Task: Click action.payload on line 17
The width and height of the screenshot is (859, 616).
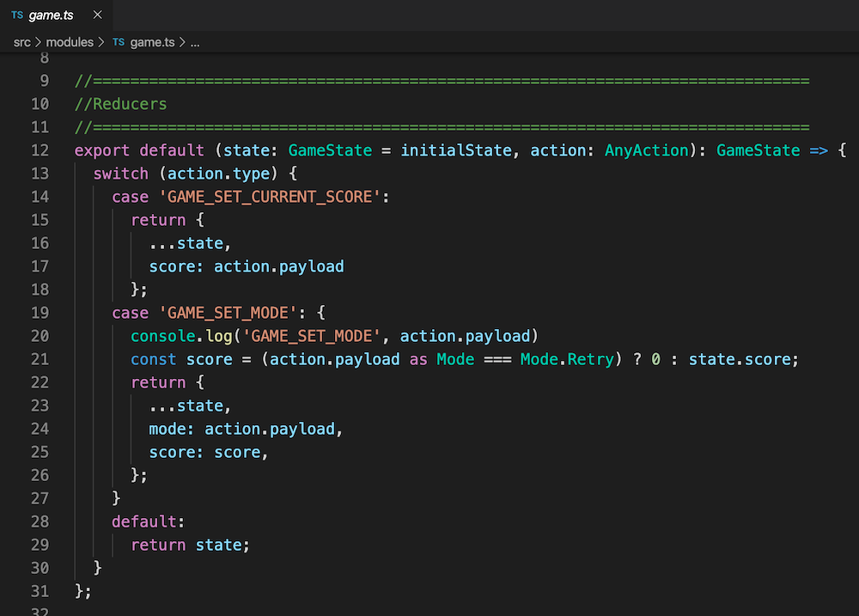Action: tap(278, 266)
